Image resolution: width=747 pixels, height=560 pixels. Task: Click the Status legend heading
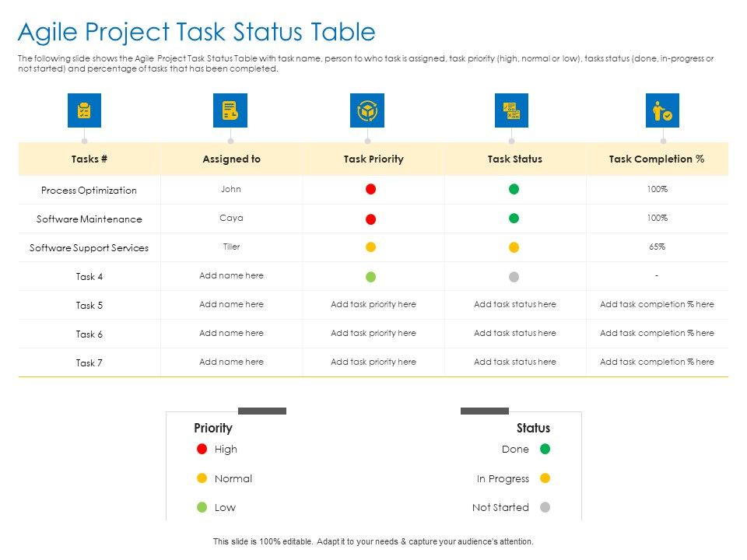tap(533, 428)
